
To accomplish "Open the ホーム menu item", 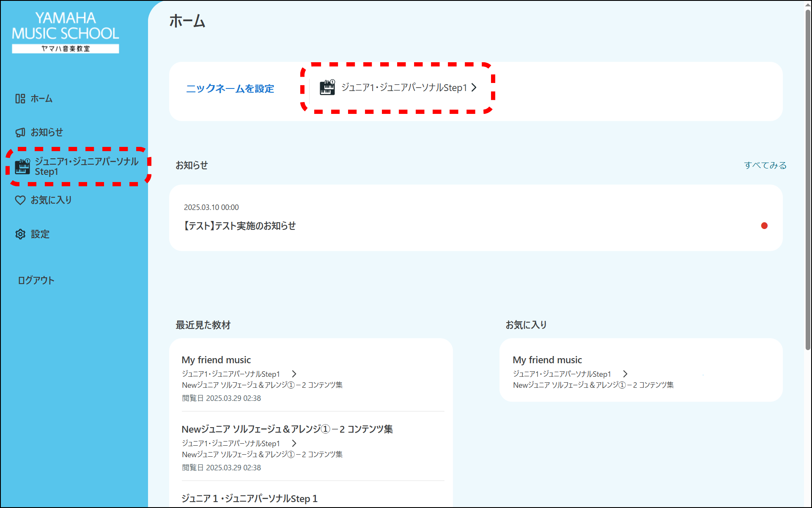I will click(x=41, y=99).
